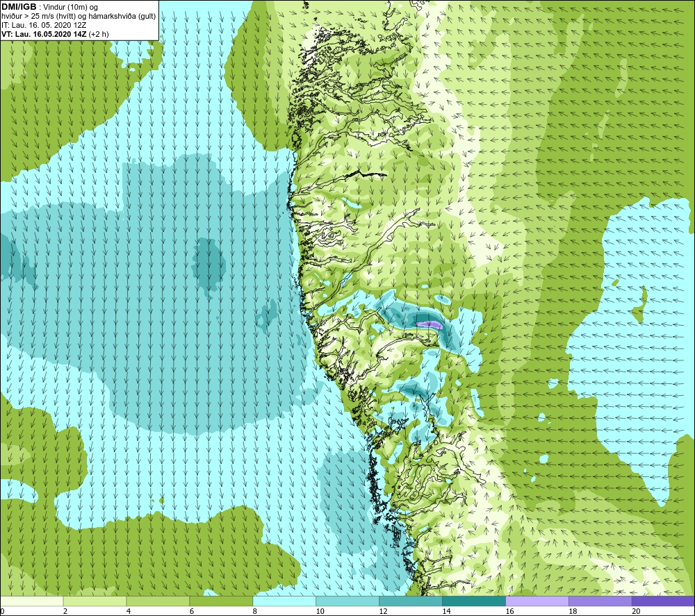Click the legend value label '6'
Viewport: 695px width, 616px height.
coord(192,612)
